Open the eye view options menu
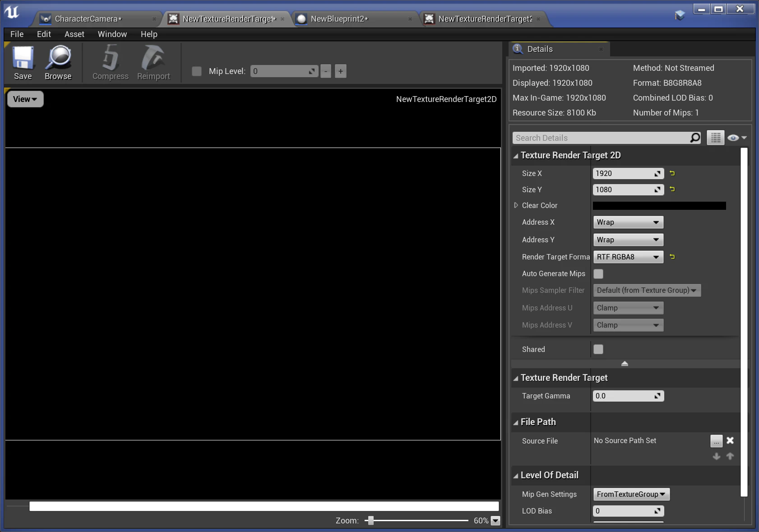 point(737,138)
